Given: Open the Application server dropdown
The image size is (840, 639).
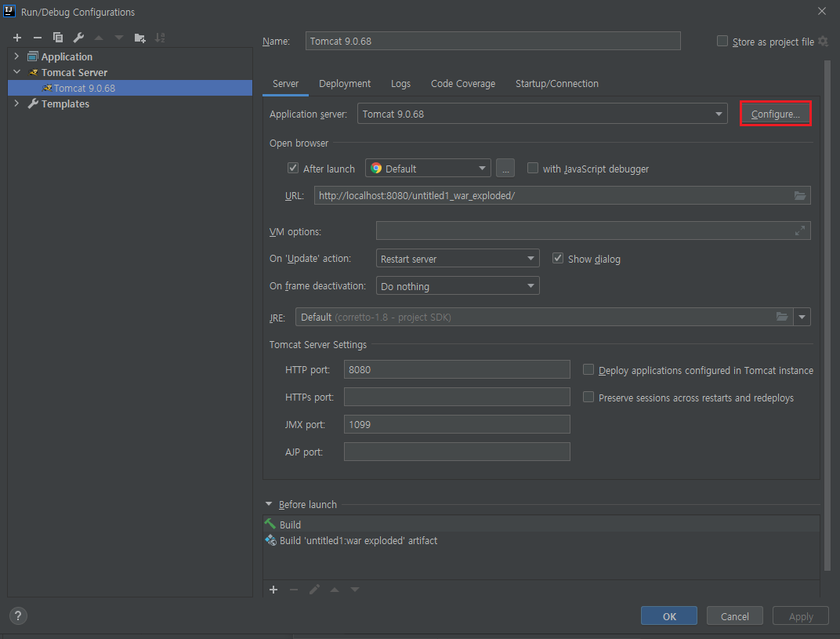Looking at the screenshot, I should pyautogui.click(x=542, y=114).
